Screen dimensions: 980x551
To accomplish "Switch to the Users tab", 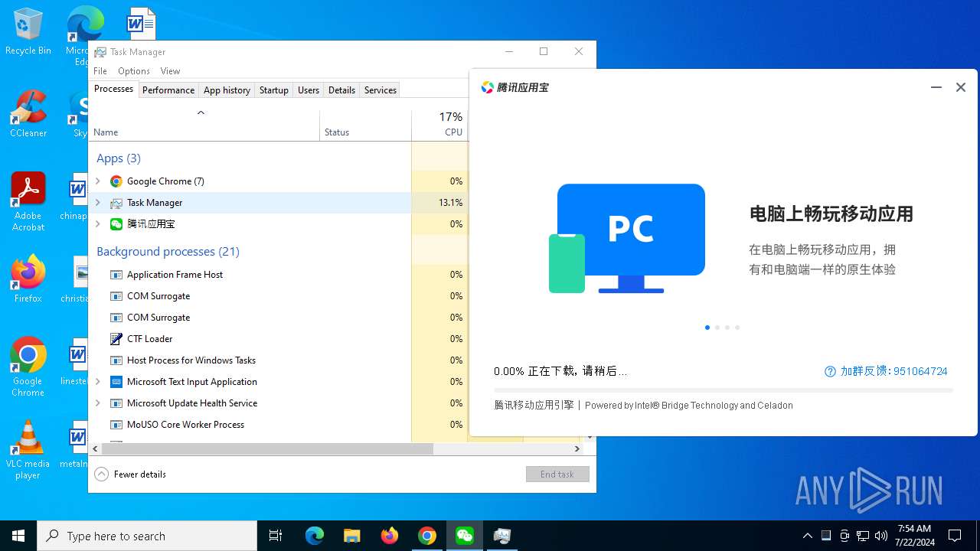I will click(309, 90).
